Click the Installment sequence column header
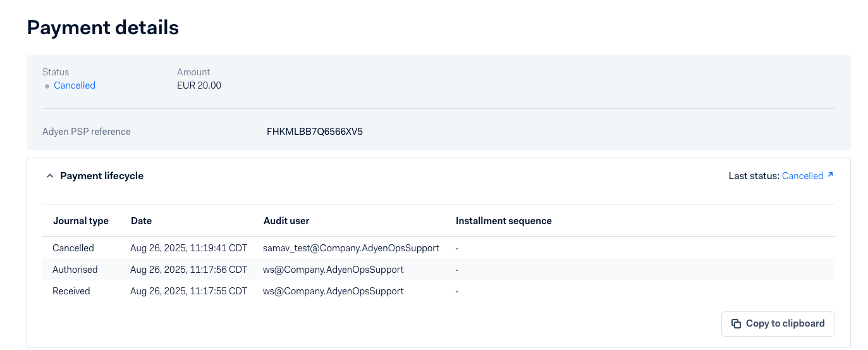 coord(503,221)
